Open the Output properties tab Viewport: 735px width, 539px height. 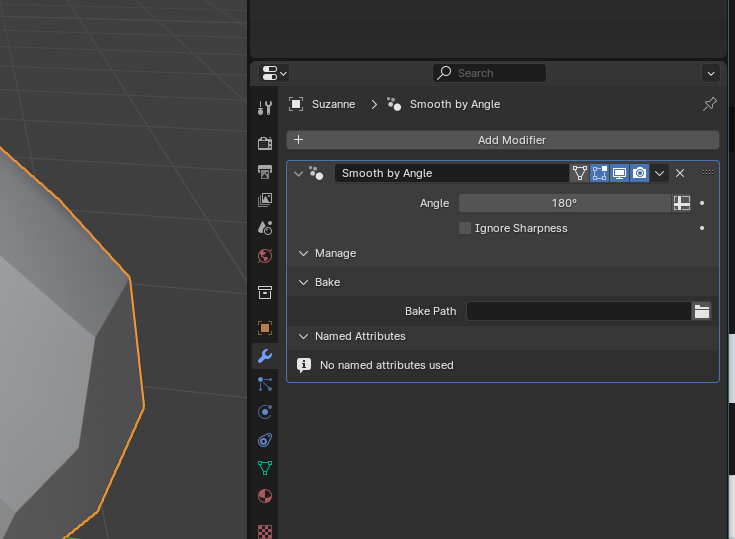(265, 172)
